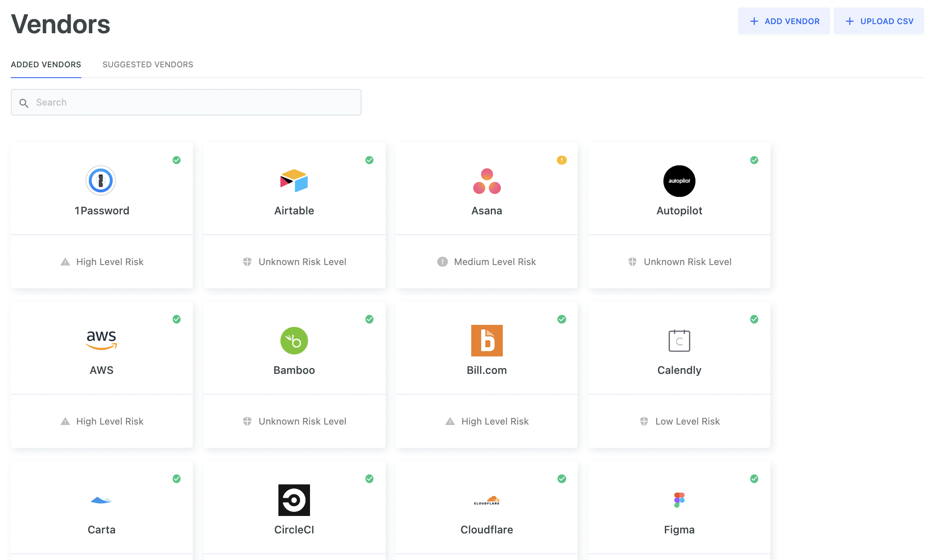Click green check status on CircleCI card
The height and width of the screenshot is (560, 935).
click(x=369, y=479)
